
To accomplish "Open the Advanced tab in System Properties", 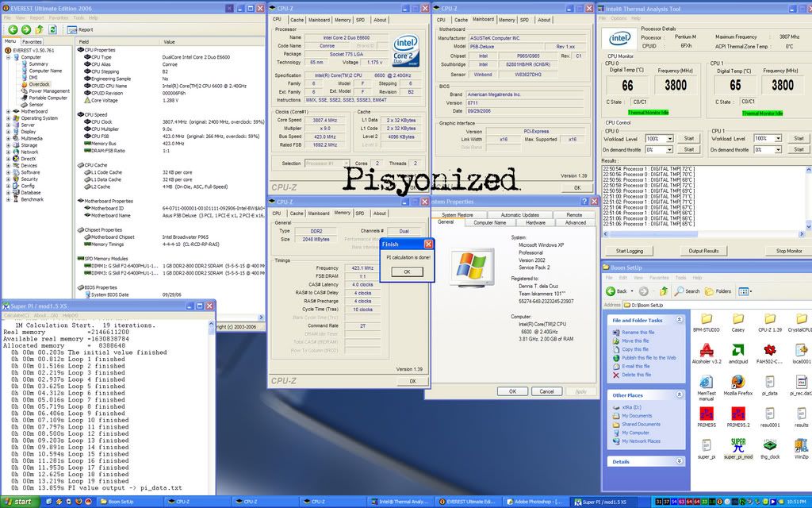I will click(576, 222).
